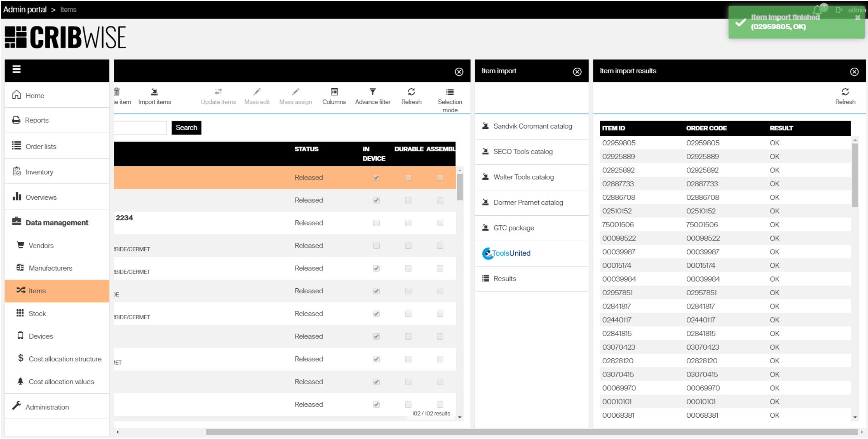Image resolution: width=868 pixels, height=439 pixels.
Task: Check Durable for the 2234 row
Action: click(408, 223)
